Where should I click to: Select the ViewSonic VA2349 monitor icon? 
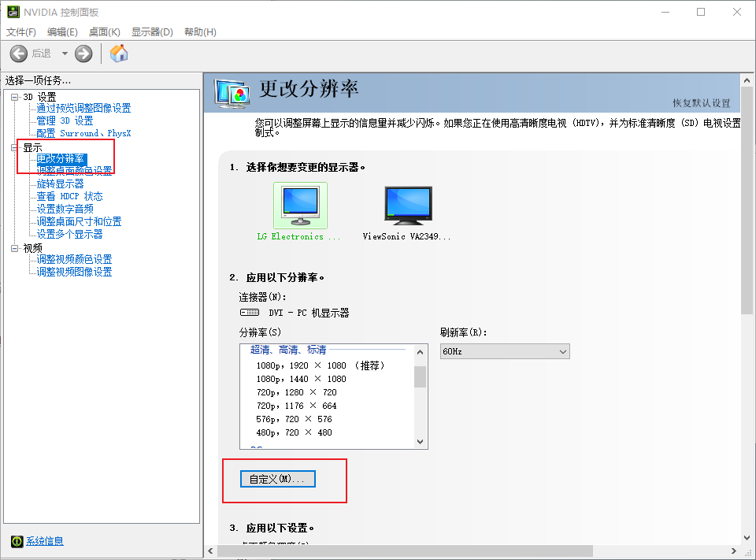(409, 206)
